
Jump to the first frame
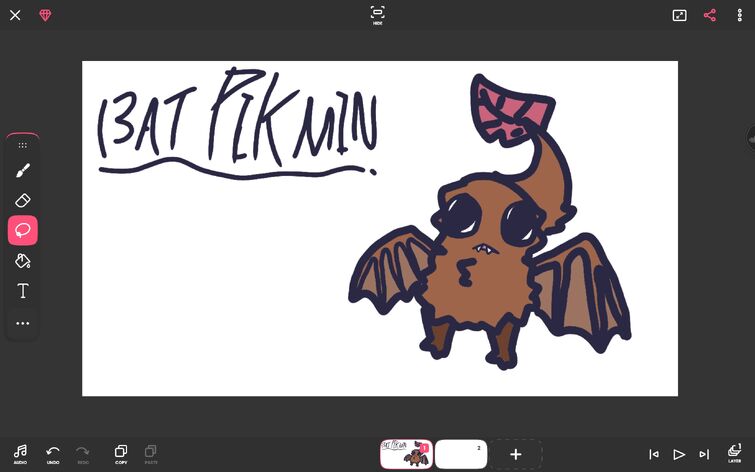(654, 454)
